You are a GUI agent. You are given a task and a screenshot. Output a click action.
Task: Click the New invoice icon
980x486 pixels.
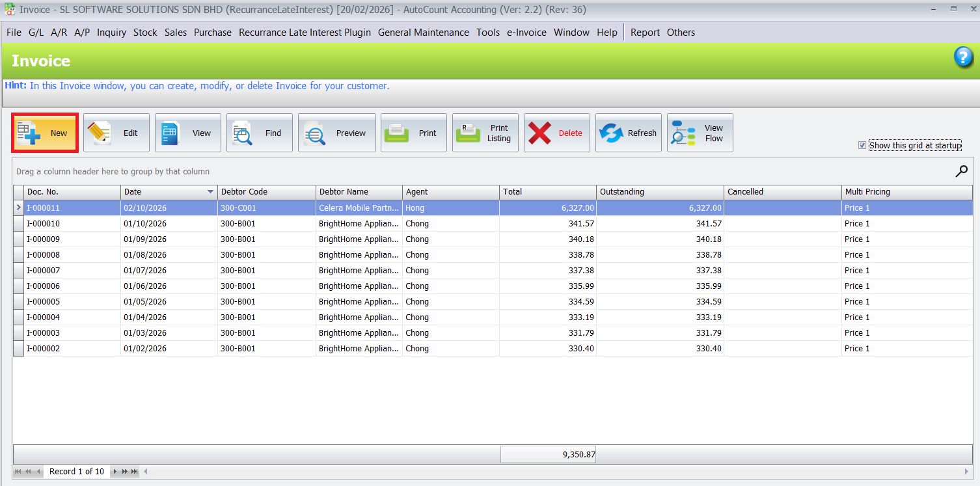point(29,133)
